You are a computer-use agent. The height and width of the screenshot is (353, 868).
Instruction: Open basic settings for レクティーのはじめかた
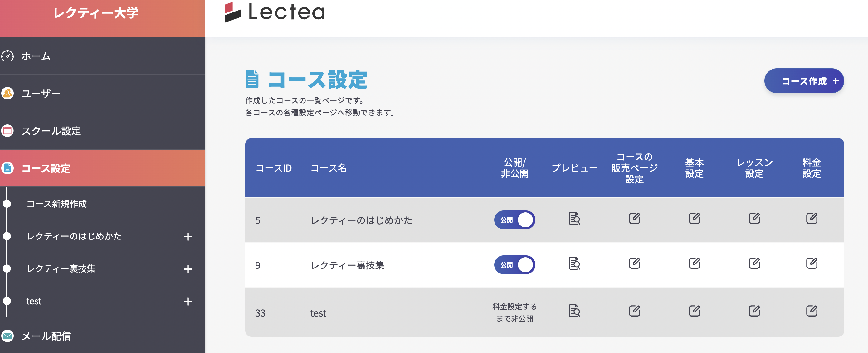[694, 218]
